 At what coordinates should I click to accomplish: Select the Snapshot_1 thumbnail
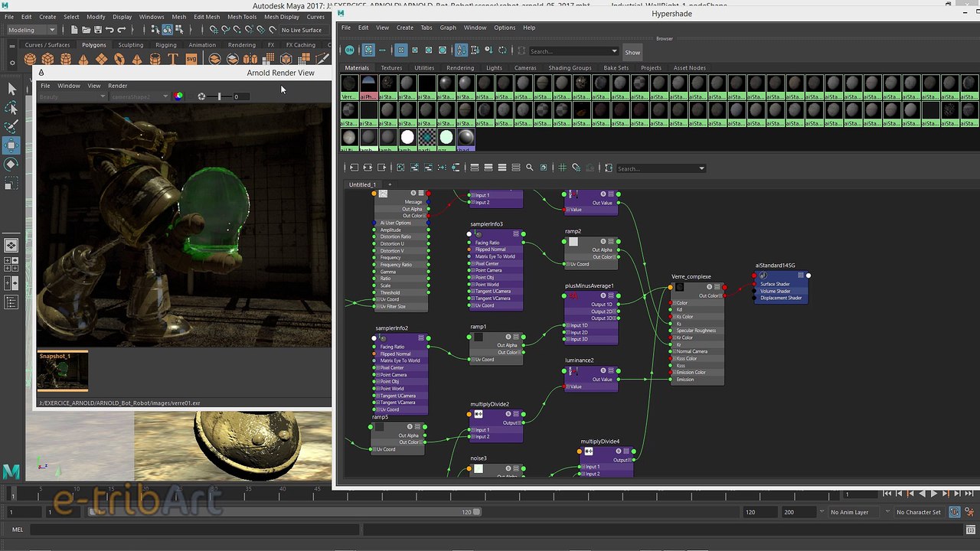pyautogui.click(x=63, y=371)
